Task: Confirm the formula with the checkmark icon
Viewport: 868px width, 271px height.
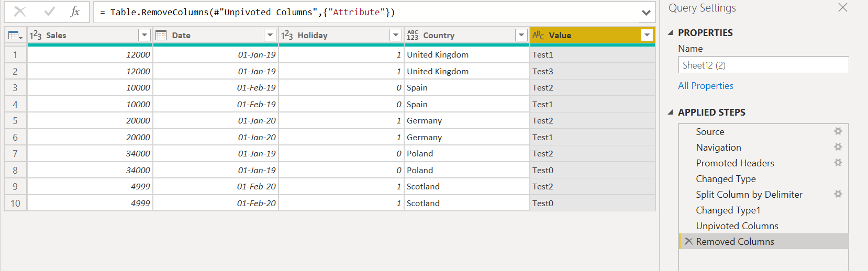Action: 50,12
